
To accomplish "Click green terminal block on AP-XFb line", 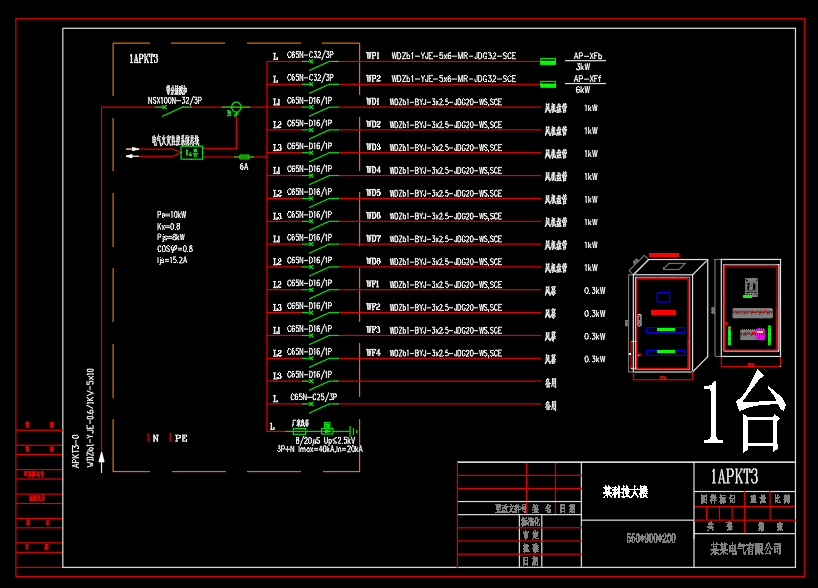I will 547,62.
